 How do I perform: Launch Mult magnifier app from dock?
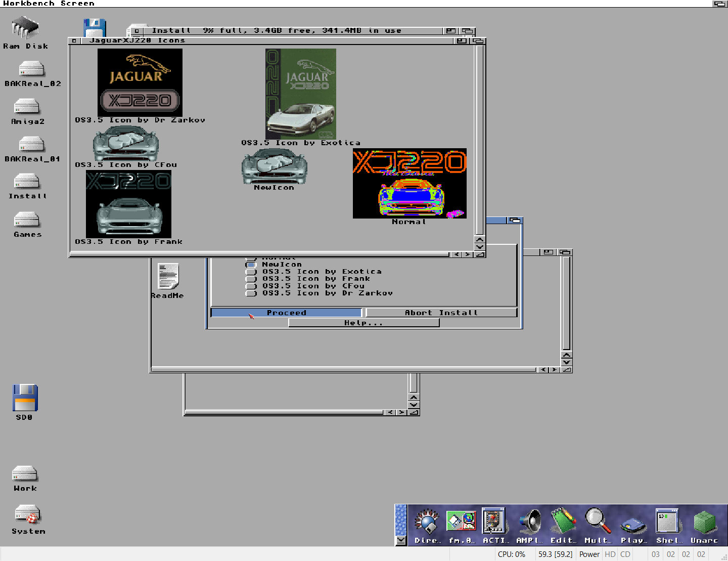tap(598, 521)
